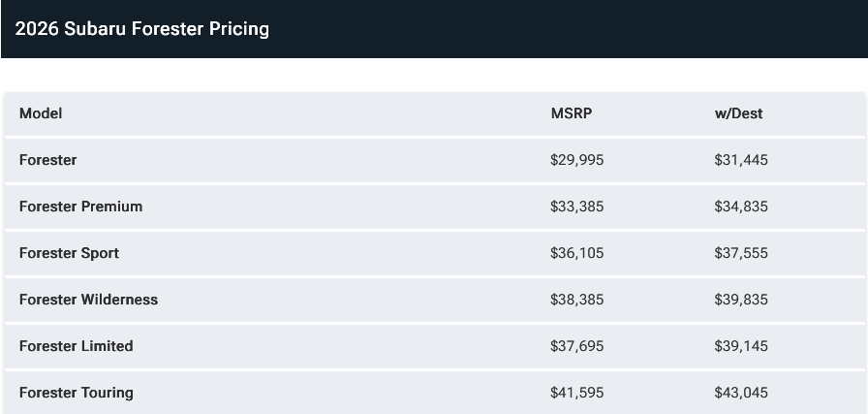
Task: Click the Forester Touring row label
Action: pos(77,393)
